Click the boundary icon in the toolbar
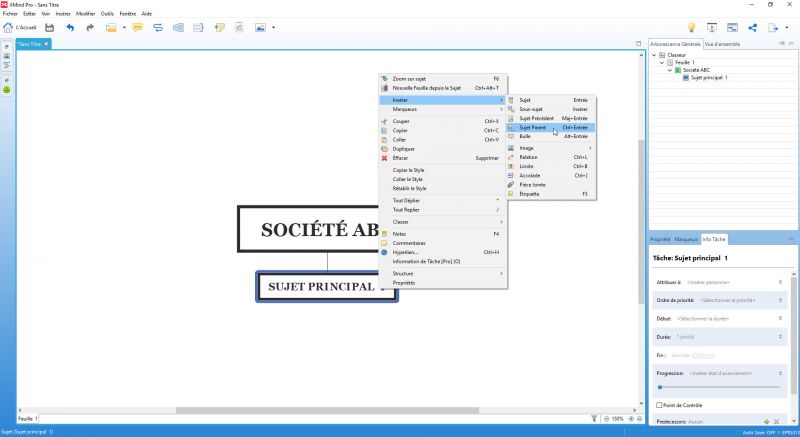The width and height of the screenshot is (800, 437). point(178,28)
